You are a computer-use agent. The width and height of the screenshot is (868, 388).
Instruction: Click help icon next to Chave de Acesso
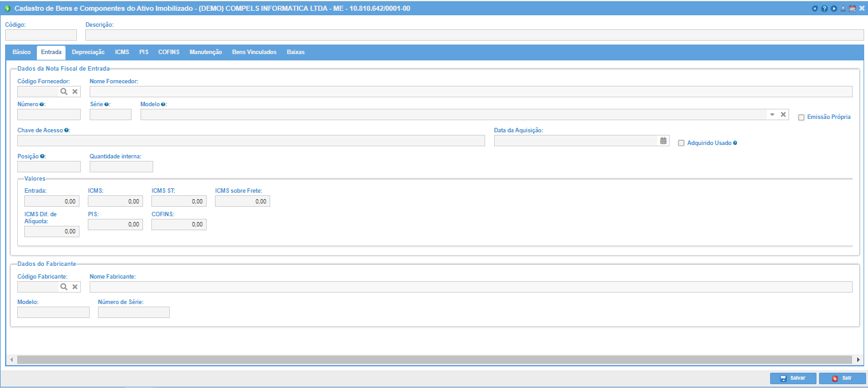pyautogui.click(x=67, y=130)
